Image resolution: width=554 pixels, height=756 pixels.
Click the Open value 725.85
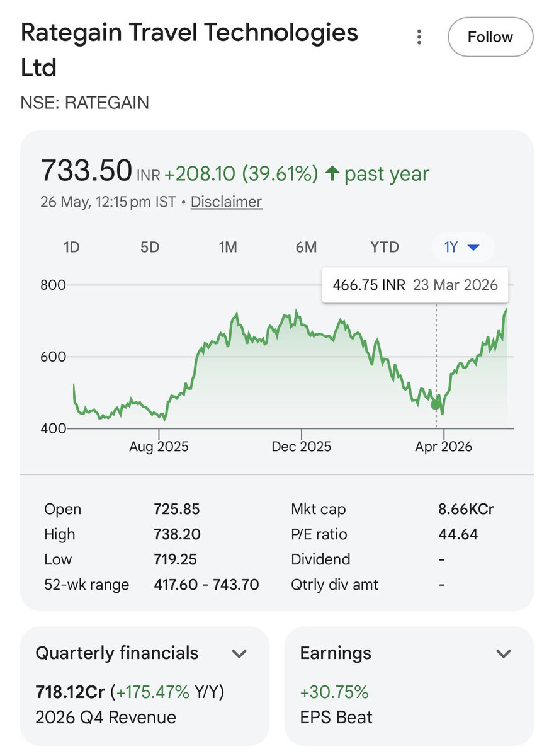point(177,509)
